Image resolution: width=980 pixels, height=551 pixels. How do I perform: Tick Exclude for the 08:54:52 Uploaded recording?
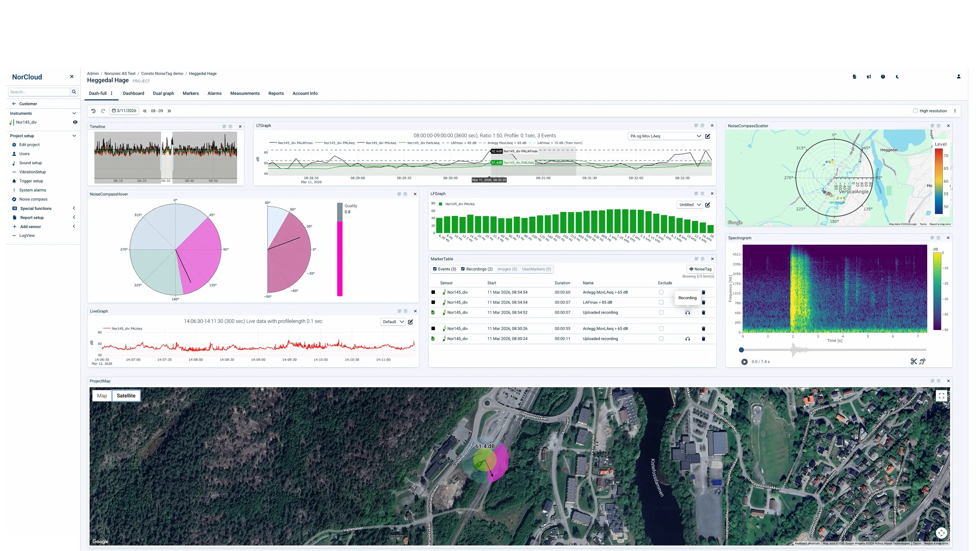[x=661, y=313]
